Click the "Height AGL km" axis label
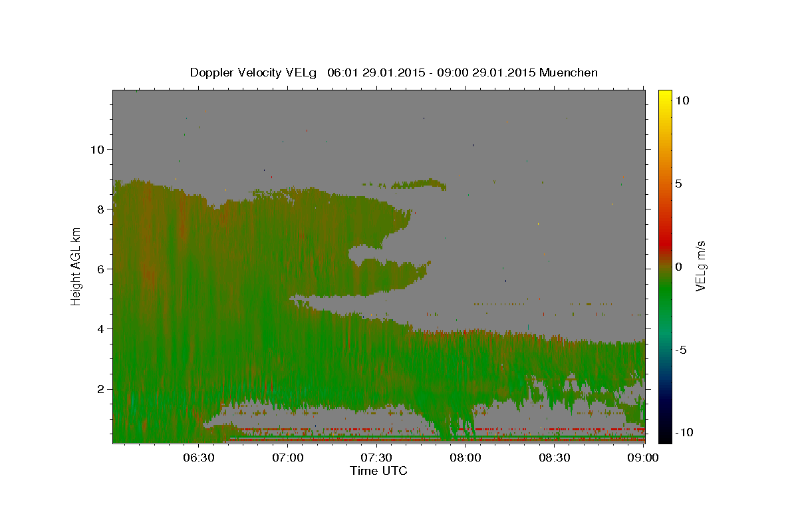Viewport: 798px width, 532px height. [76, 266]
